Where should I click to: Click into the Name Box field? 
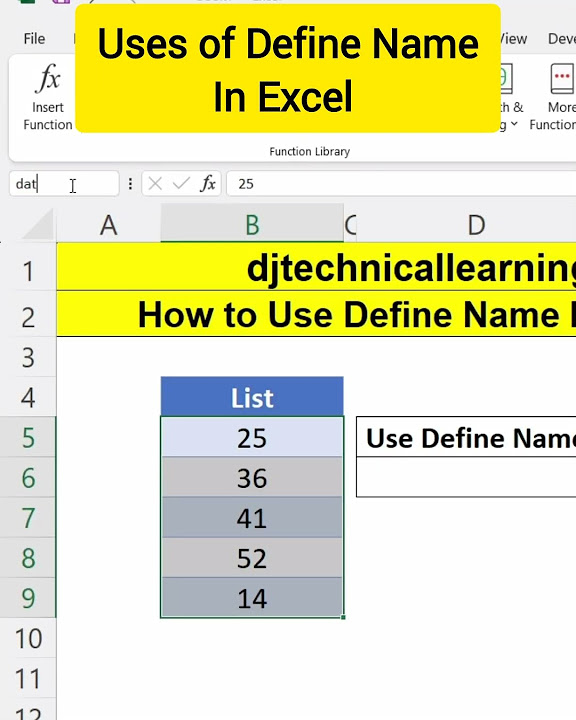click(x=64, y=184)
